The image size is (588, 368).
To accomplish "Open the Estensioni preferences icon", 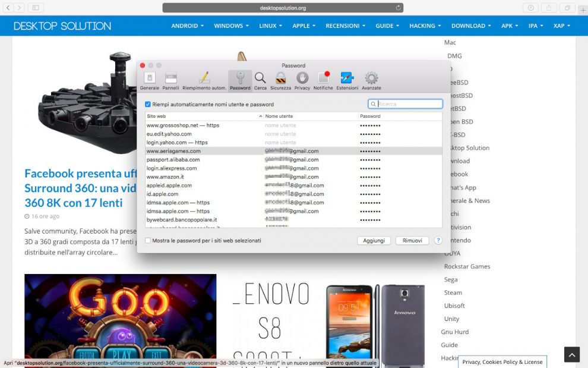I will click(347, 81).
